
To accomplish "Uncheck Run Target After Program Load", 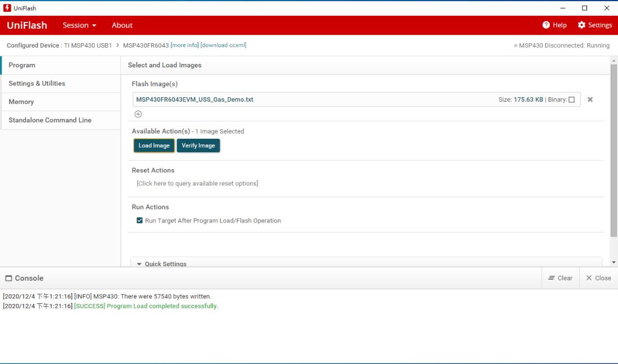I will tap(139, 220).
